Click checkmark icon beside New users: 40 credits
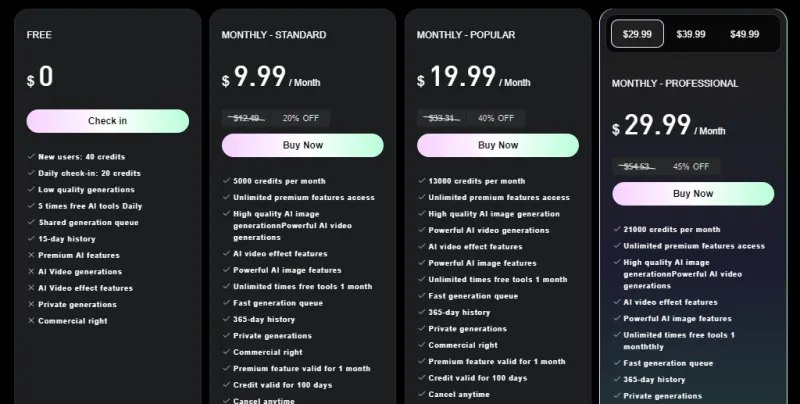800x404 pixels. click(x=31, y=157)
